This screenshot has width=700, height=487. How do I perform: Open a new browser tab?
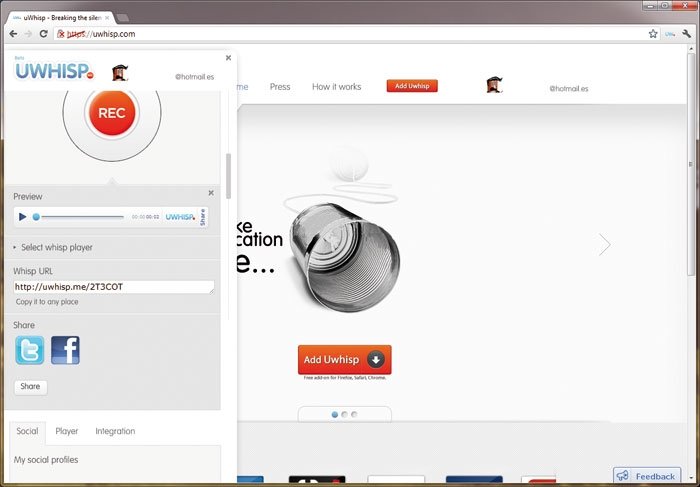(123, 18)
